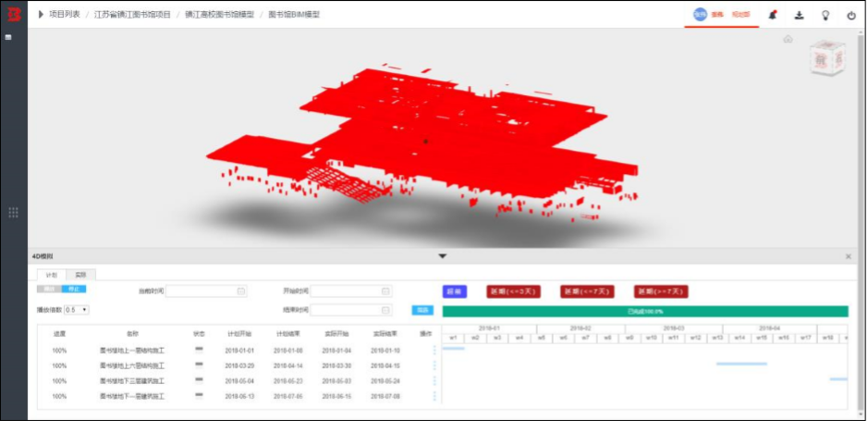Click the 名称 column header

132,334
